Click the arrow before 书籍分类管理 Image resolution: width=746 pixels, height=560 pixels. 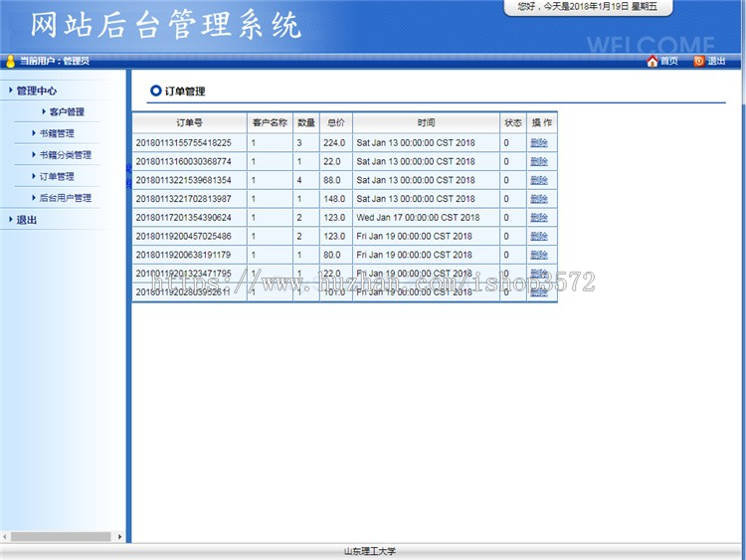coord(33,154)
